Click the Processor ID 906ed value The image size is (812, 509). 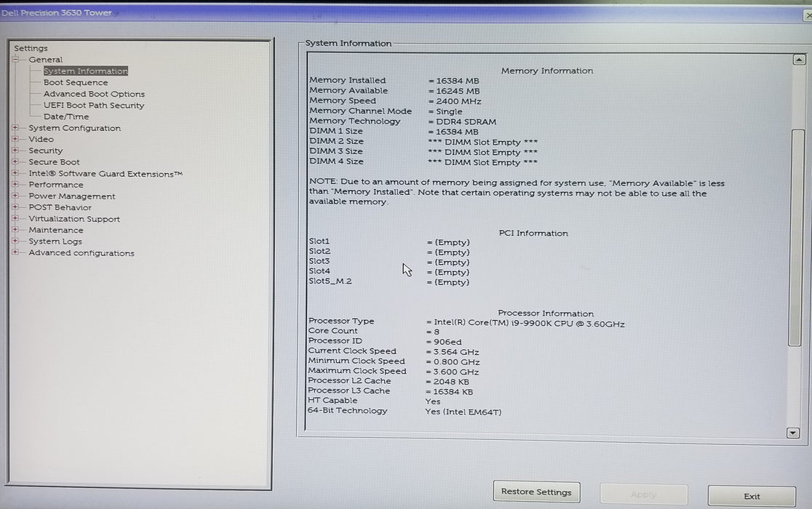(444, 342)
